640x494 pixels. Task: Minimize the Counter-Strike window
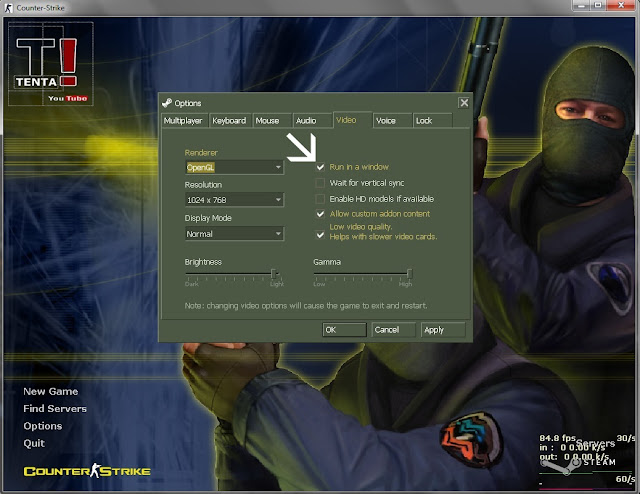[581, 5]
